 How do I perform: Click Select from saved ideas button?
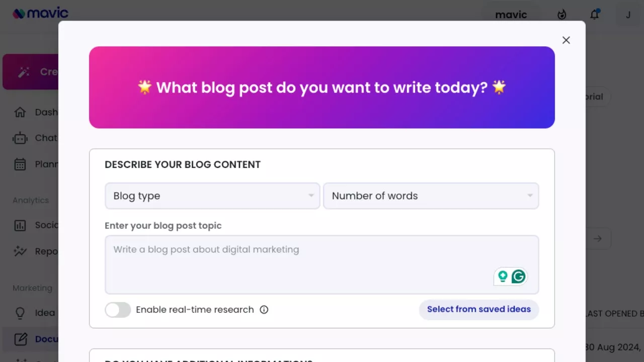pyautogui.click(x=478, y=309)
